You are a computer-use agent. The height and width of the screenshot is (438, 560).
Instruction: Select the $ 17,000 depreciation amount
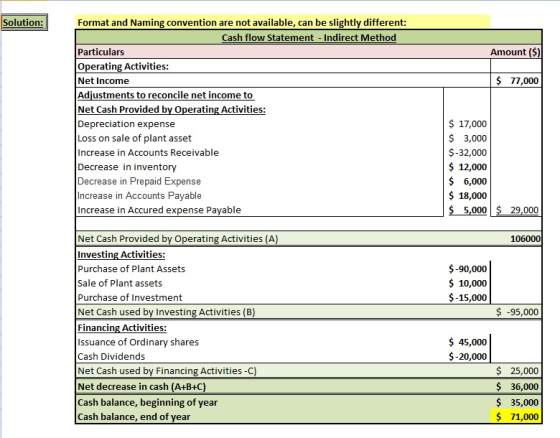[468, 124]
